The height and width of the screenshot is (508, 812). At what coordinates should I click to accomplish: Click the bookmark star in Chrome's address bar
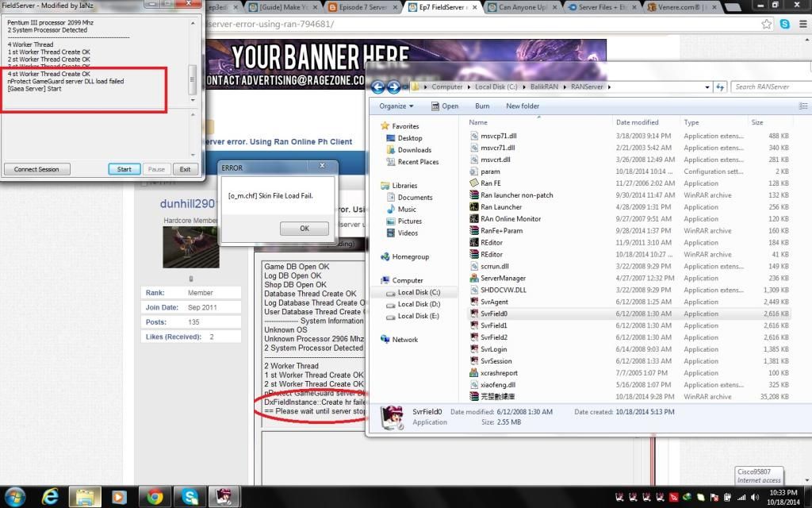click(765, 24)
